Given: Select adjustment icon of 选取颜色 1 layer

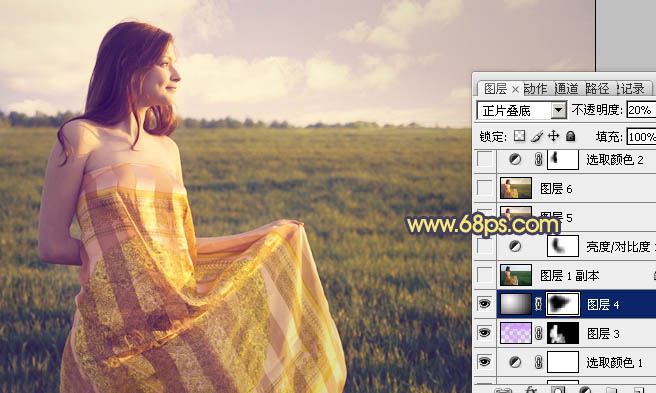Looking at the screenshot, I should (x=515, y=362).
